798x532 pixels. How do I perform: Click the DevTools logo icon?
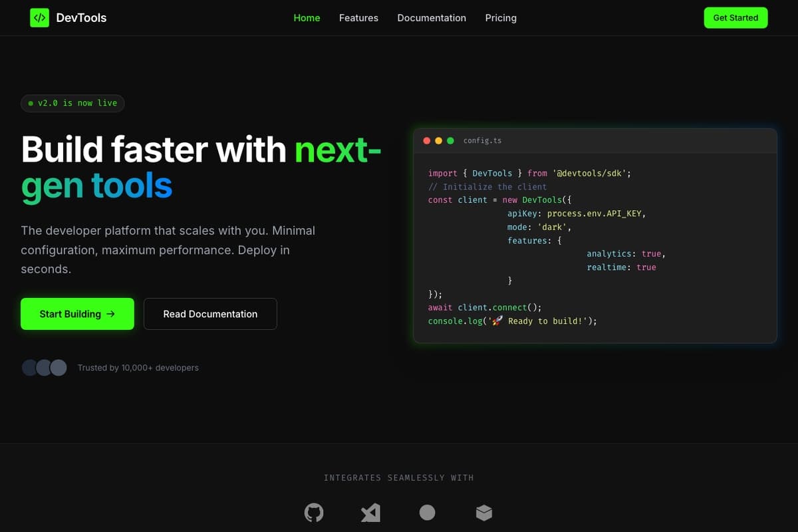(39, 17)
